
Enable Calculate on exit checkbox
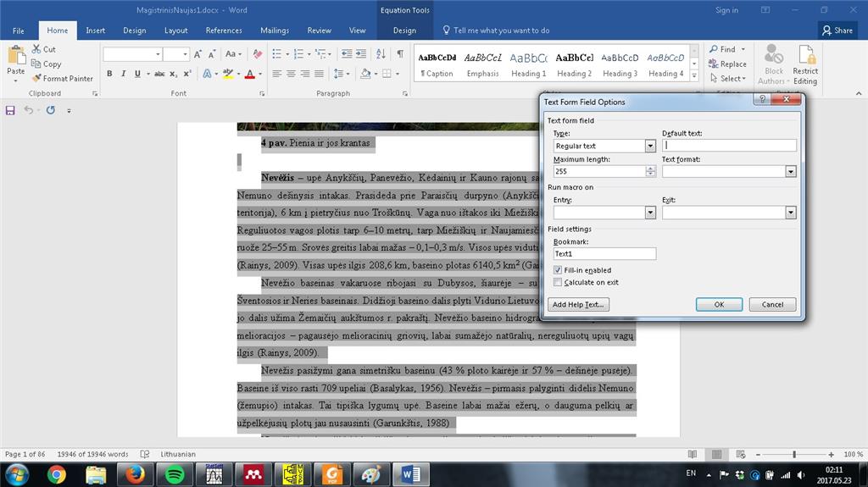pos(558,282)
